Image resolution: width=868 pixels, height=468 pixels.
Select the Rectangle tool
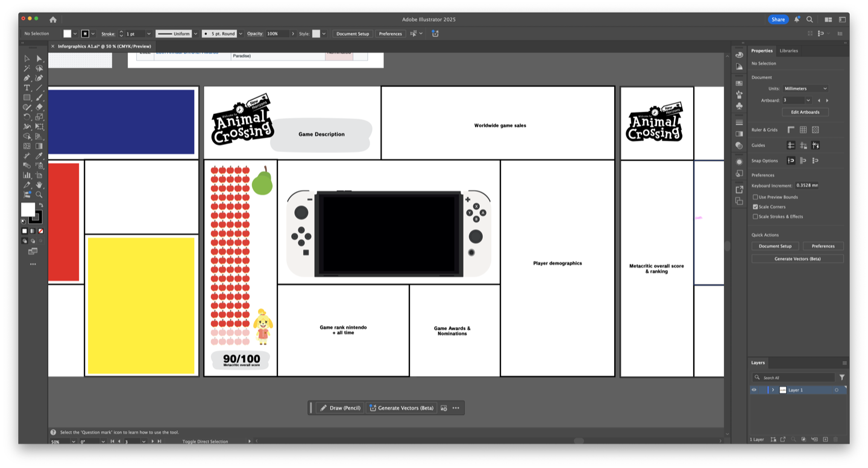27,97
